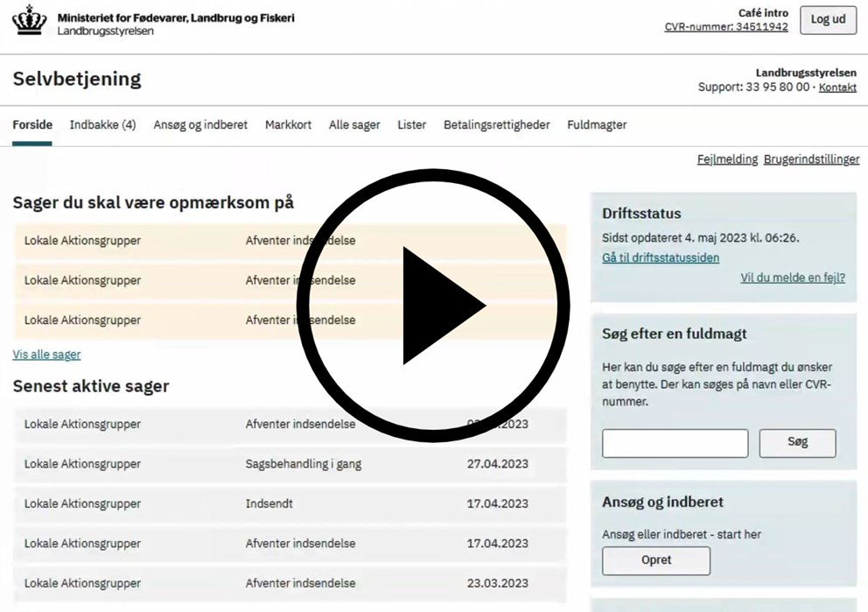Select the Ansøg og indberet tab

[x=199, y=124]
